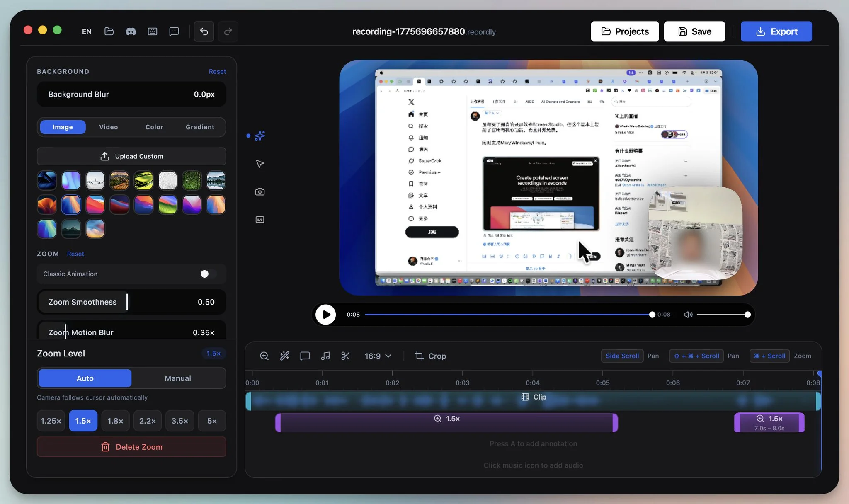The width and height of the screenshot is (849, 504).
Task: Open the camera settings sidebar icon
Action: pos(260,191)
